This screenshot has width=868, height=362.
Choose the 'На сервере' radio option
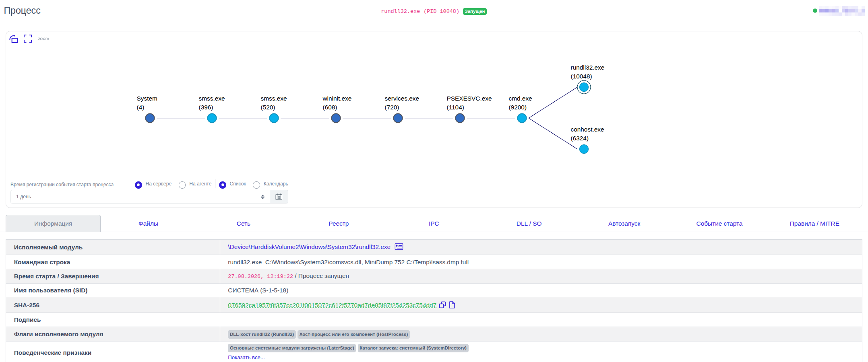138,185
